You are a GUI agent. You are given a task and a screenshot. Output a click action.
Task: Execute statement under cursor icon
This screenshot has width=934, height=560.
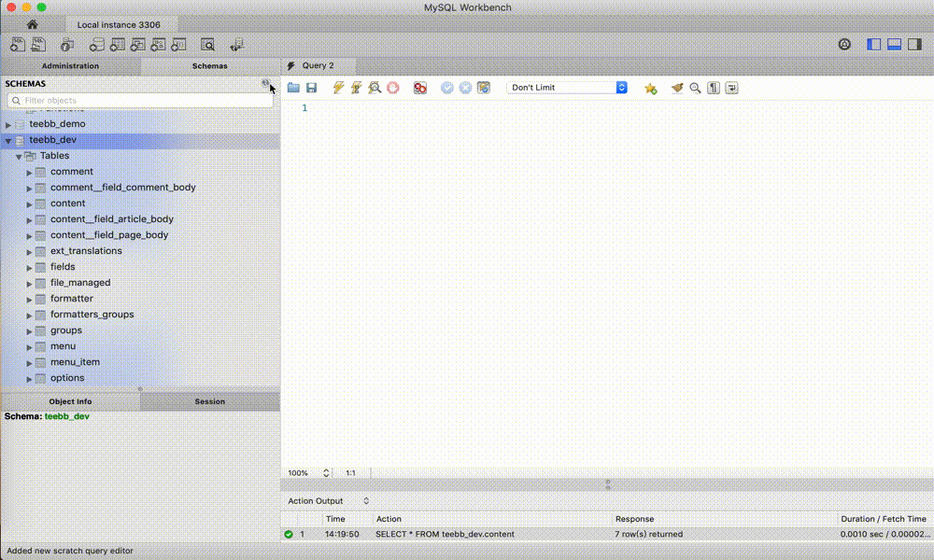tap(356, 88)
